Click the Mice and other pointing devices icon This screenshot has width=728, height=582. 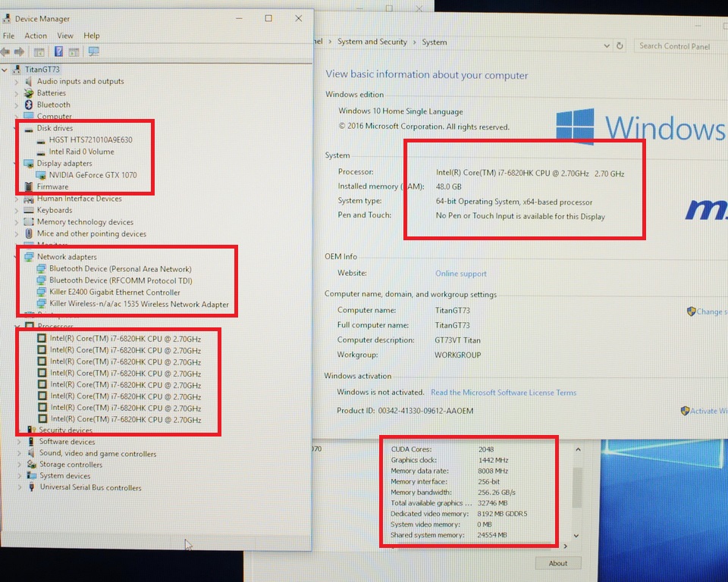pyautogui.click(x=29, y=233)
